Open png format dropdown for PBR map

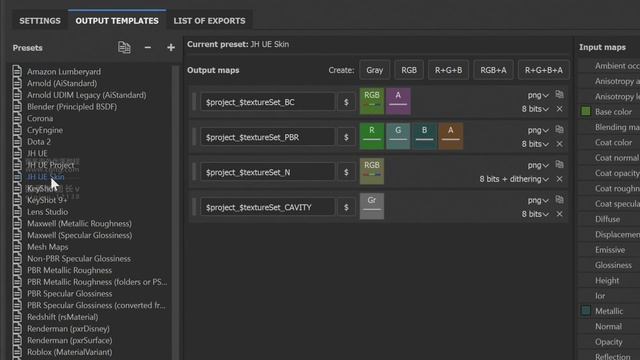[x=538, y=130]
